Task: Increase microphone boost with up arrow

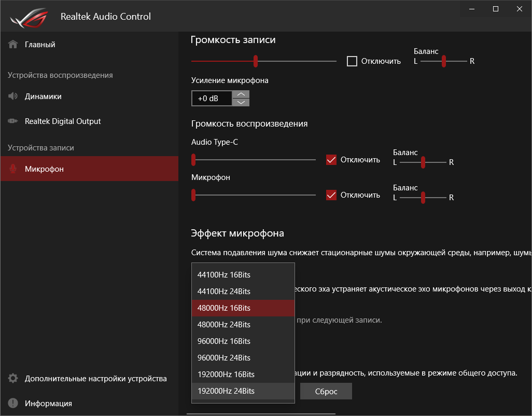Action: [241, 94]
